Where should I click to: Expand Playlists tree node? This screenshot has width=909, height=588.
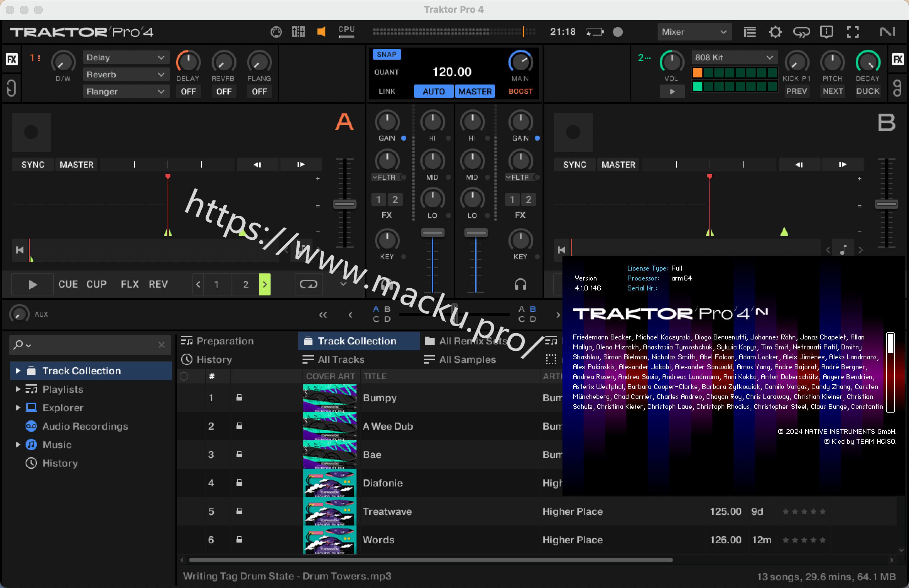pyautogui.click(x=18, y=389)
